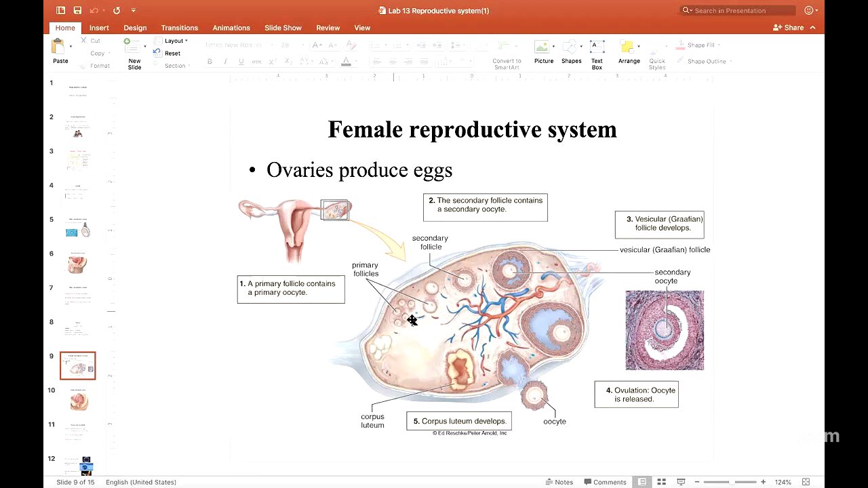Open the Layout dropdown
The width and height of the screenshot is (868, 488).
[x=171, y=41]
